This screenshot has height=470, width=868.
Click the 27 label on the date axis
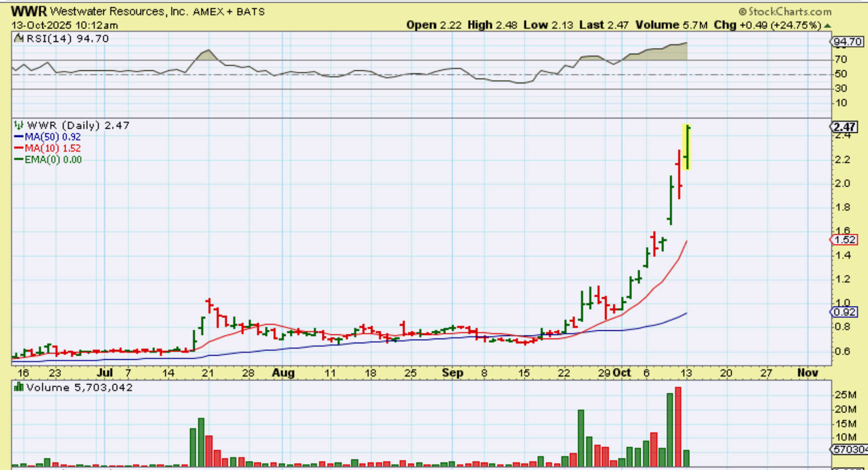(767, 373)
